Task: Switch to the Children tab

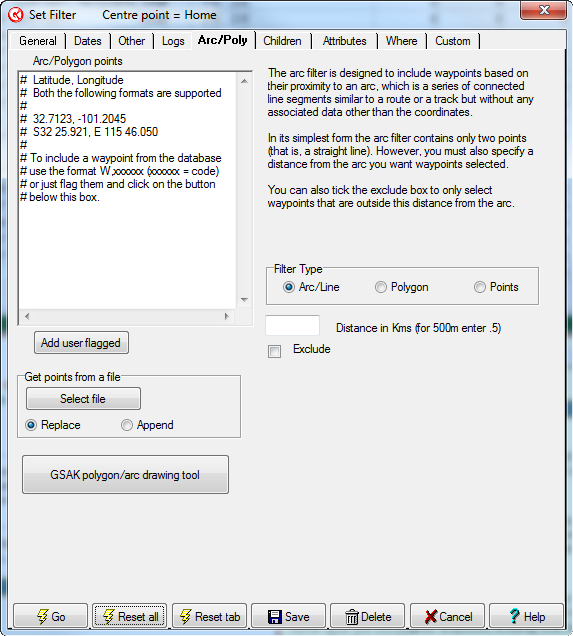Action: click(x=282, y=41)
